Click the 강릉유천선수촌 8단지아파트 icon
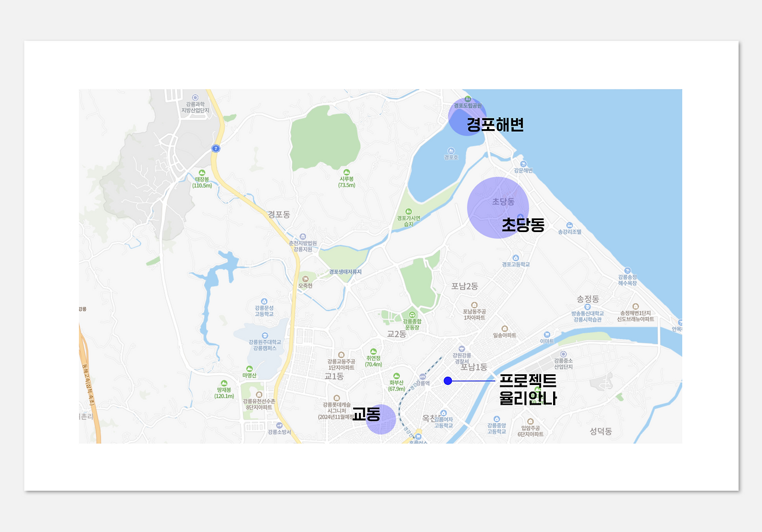 (x=258, y=395)
